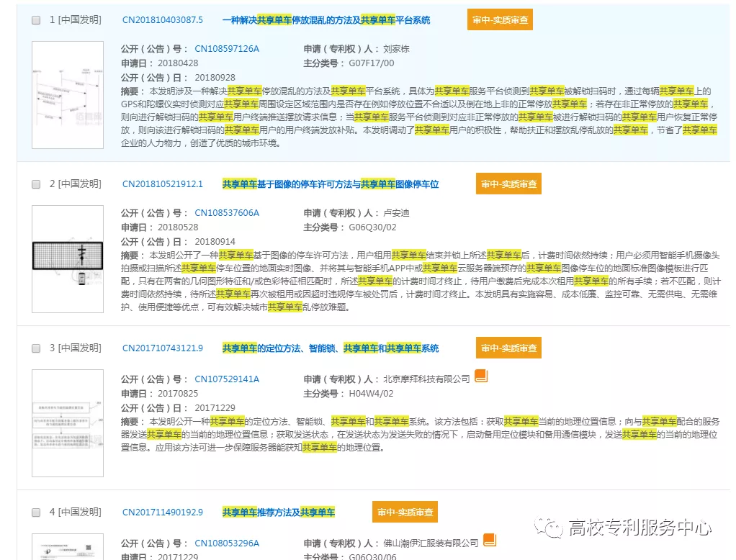The height and width of the screenshot is (560, 736).
Task: Open publication number CN107529141A
Action: [x=225, y=378]
